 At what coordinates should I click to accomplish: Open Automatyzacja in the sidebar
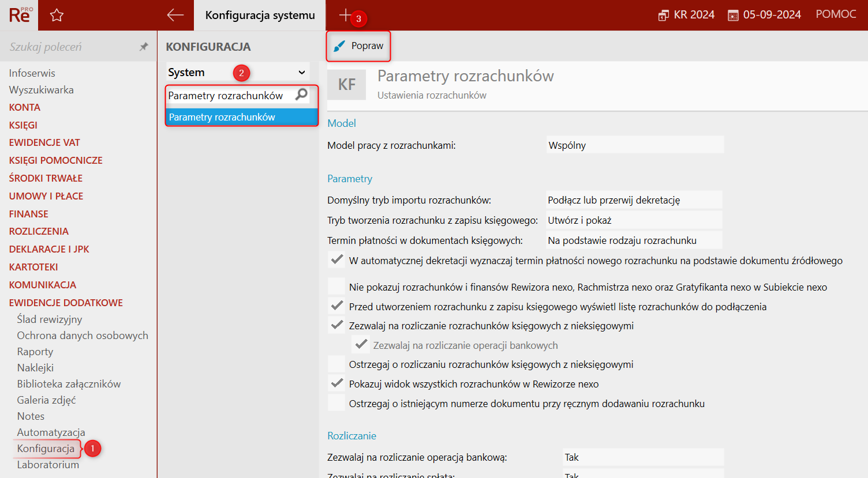(x=51, y=432)
